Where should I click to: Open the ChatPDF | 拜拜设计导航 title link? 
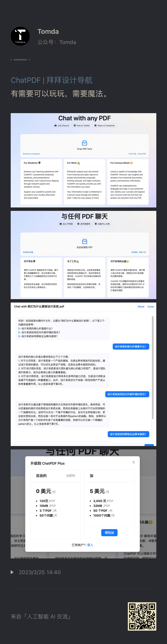tap(51, 80)
